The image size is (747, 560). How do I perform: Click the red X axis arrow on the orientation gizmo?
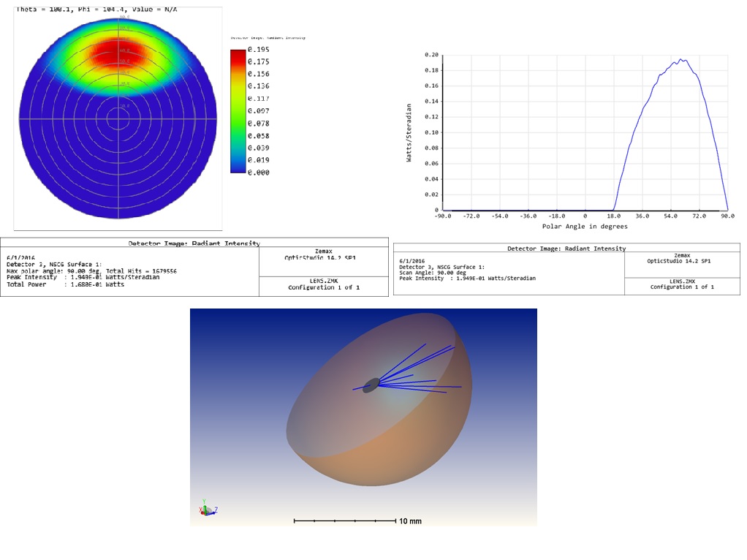click(202, 513)
